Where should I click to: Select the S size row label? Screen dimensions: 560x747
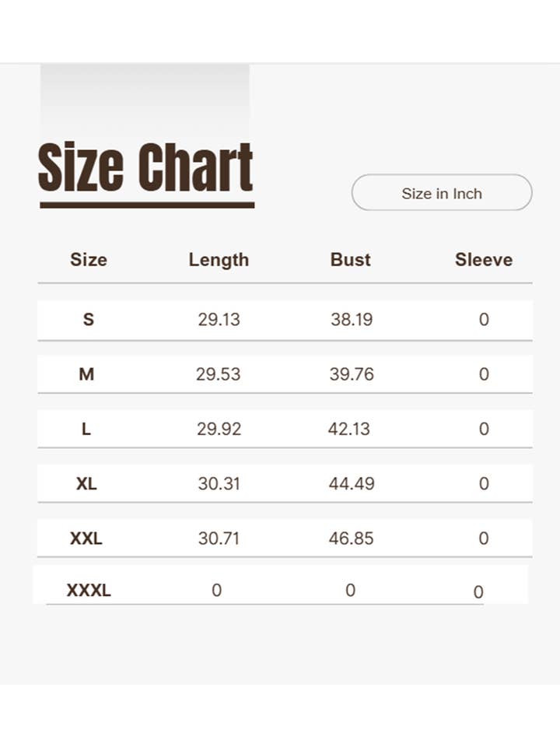88,319
